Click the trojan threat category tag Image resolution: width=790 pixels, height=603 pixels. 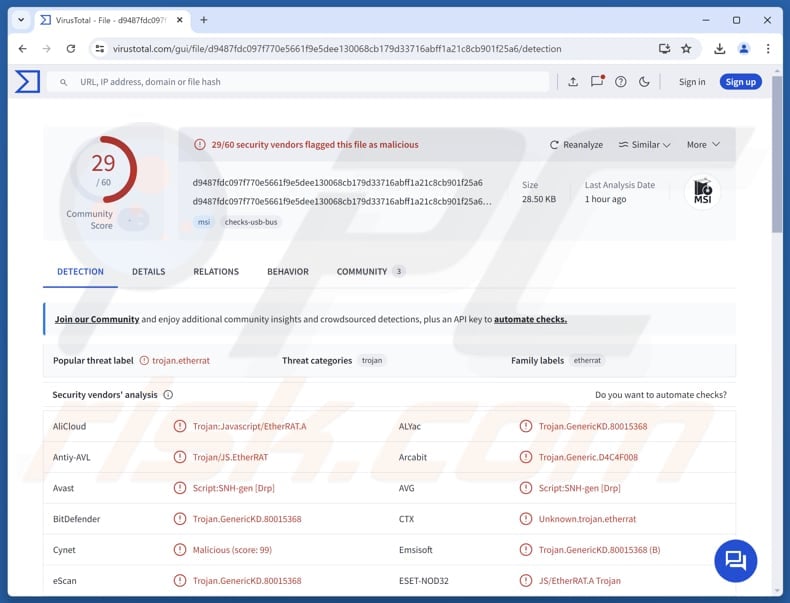click(372, 361)
